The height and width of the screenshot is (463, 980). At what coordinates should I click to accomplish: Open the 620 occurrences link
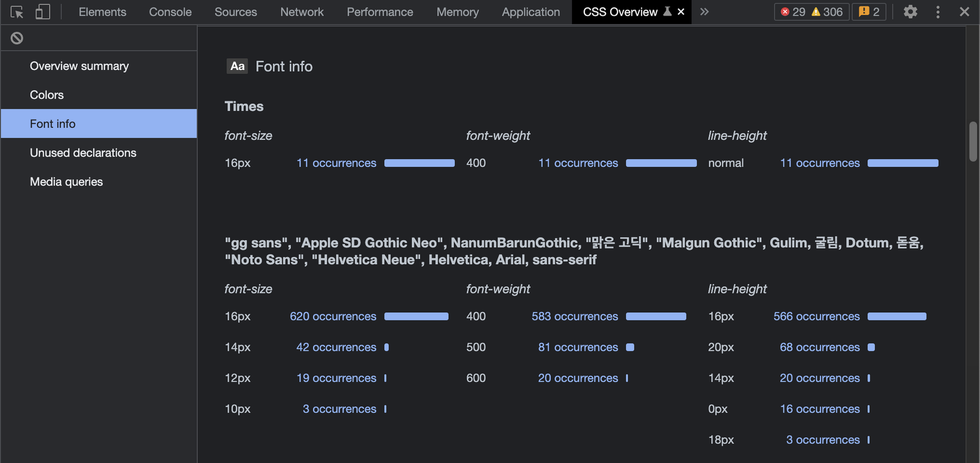pyautogui.click(x=333, y=317)
